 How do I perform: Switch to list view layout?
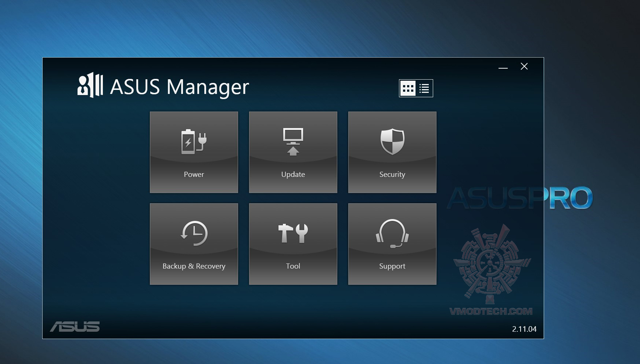tap(424, 88)
